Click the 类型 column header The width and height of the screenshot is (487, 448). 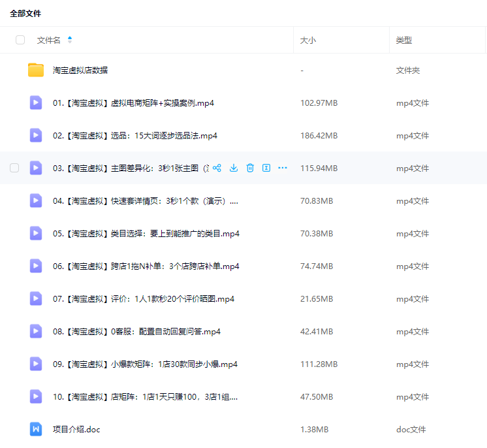tap(403, 40)
